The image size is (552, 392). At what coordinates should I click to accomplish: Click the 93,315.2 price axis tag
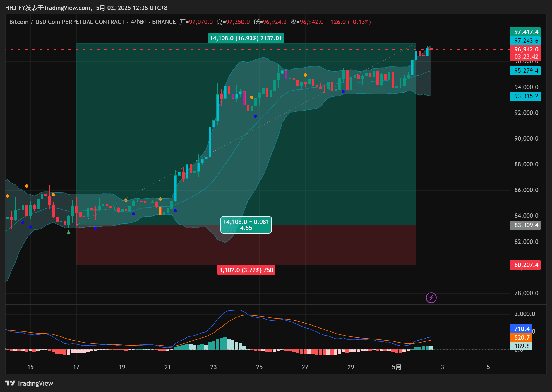pyautogui.click(x=526, y=96)
